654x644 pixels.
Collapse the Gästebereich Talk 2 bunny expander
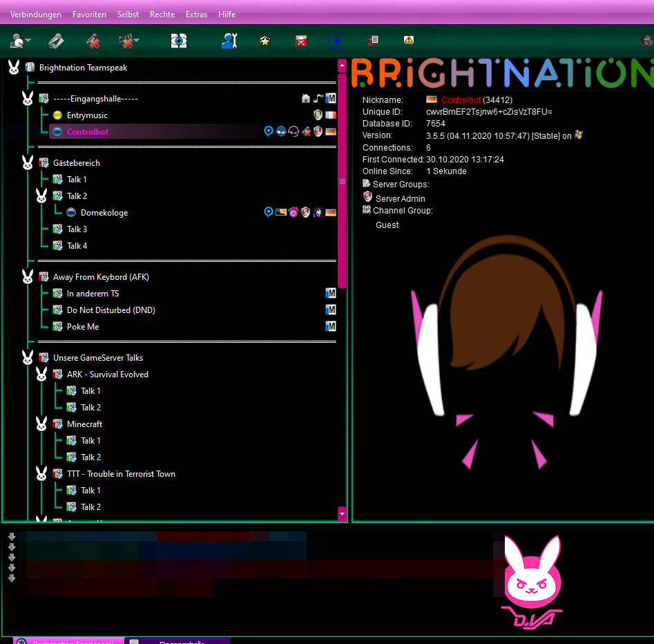click(41, 196)
